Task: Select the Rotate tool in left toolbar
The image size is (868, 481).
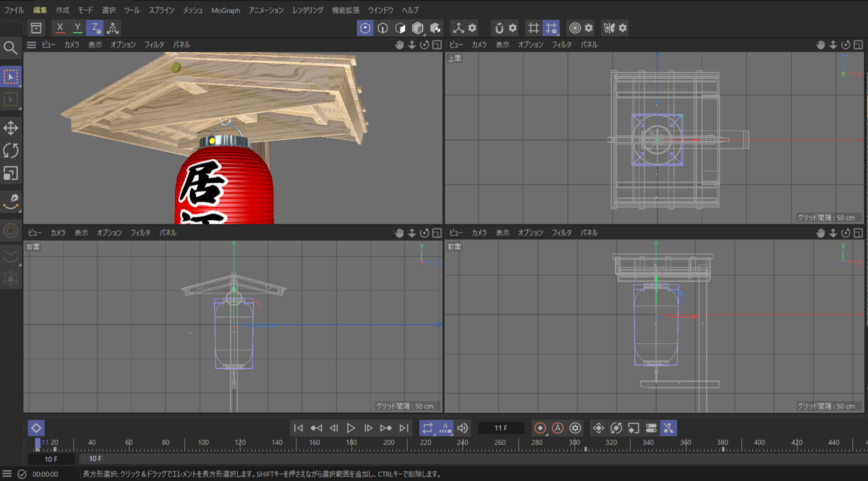Action: point(10,150)
